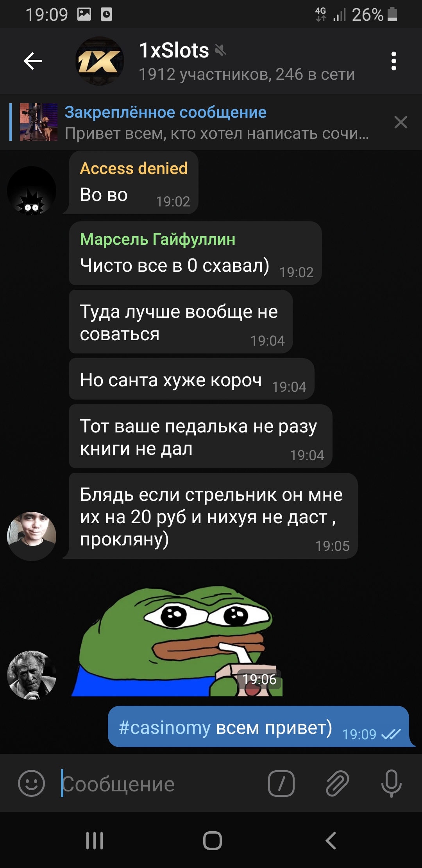
Task: Tap the Pepe frog sticker
Action: tap(177, 640)
